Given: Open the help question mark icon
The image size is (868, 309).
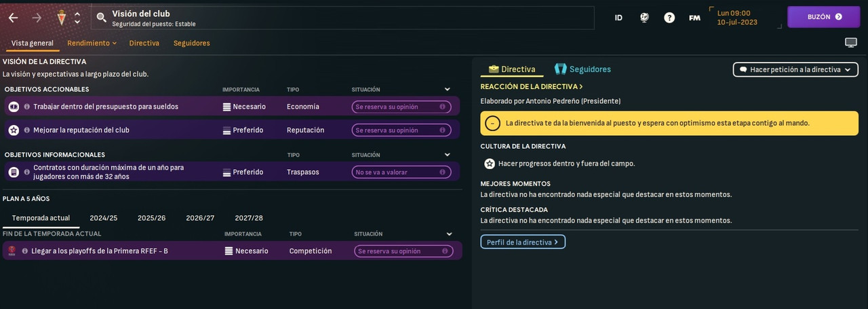Looking at the screenshot, I should pos(669,18).
